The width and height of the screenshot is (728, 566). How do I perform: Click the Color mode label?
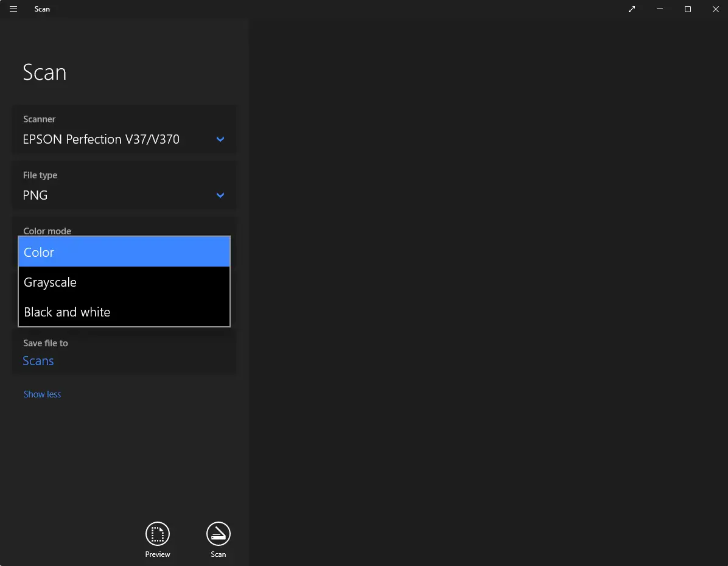47,231
